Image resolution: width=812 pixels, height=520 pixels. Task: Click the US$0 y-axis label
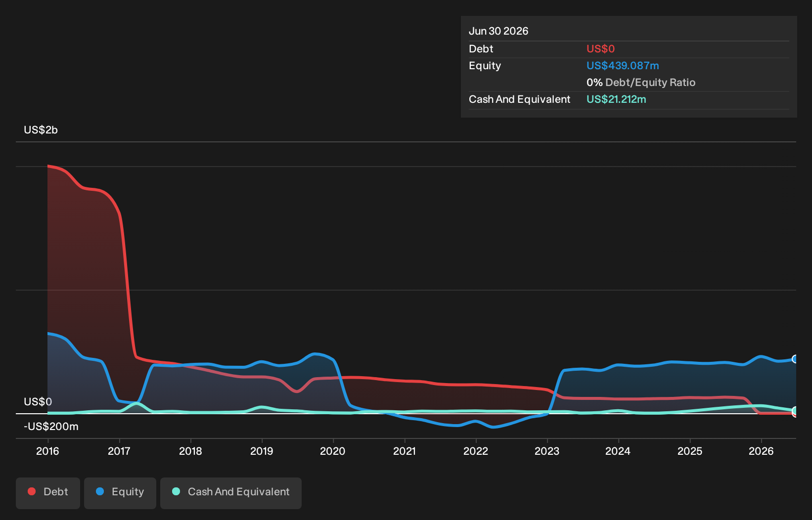click(38, 401)
